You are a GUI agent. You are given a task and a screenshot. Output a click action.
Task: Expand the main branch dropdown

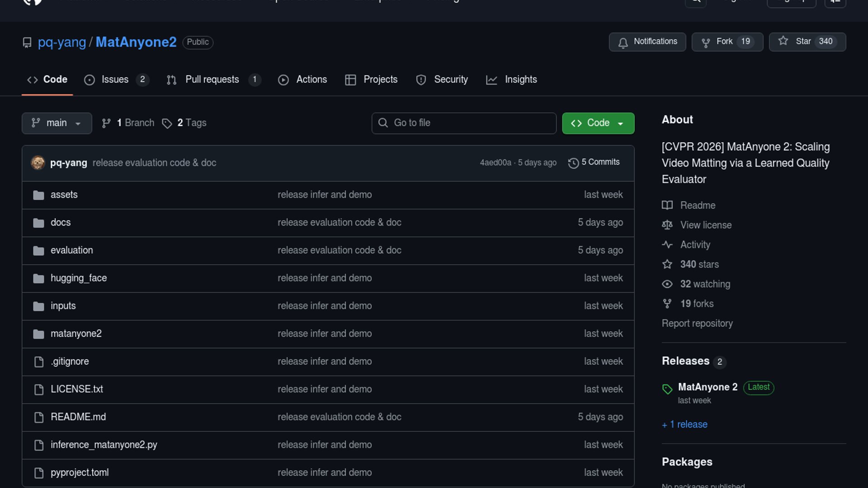tap(57, 123)
